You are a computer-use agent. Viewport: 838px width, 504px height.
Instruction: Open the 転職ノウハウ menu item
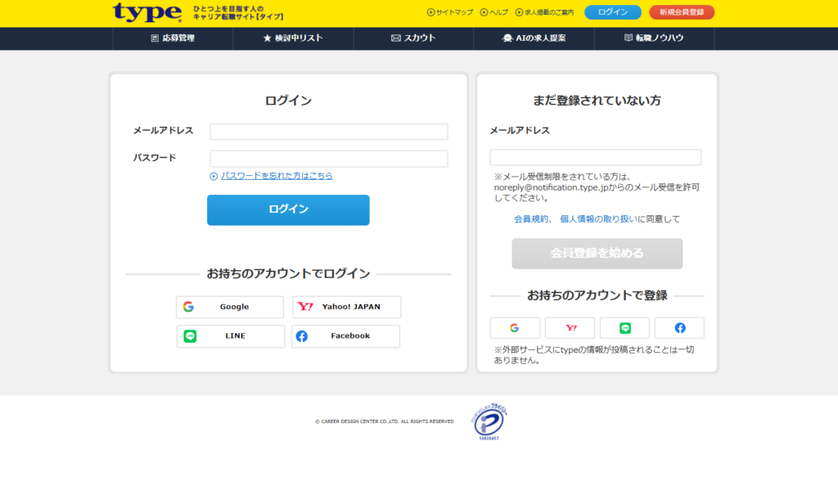pyautogui.click(x=654, y=38)
